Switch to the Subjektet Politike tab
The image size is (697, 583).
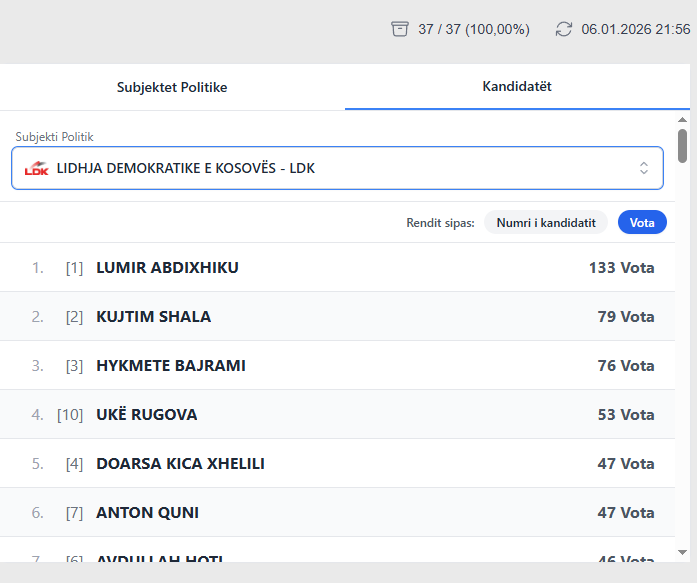click(x=172, y=87)
